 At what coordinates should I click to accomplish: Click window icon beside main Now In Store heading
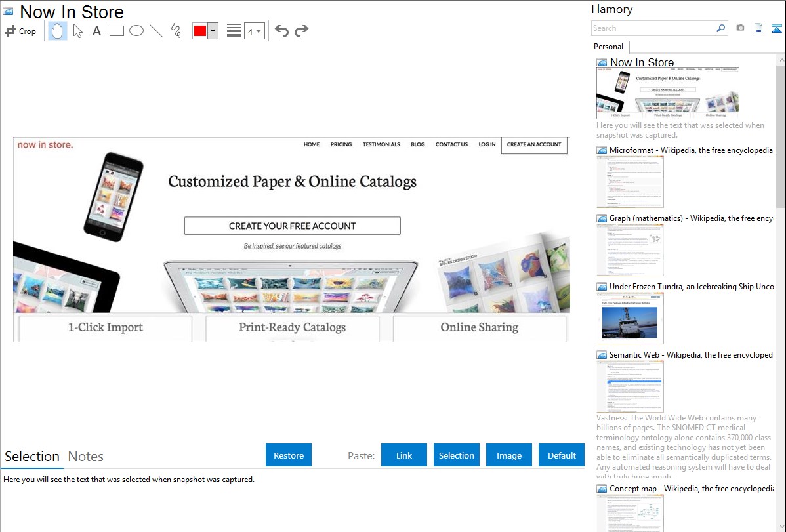pyautogui.click(x=8, y=10)
